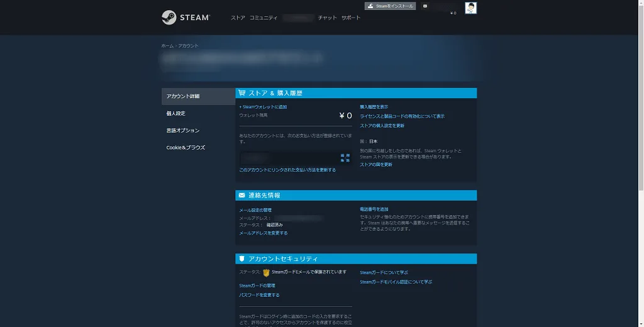This screenshot has height=327, width=644.
Task: Open the Steamガードの管理 link
Action: [x=257, y=285]
